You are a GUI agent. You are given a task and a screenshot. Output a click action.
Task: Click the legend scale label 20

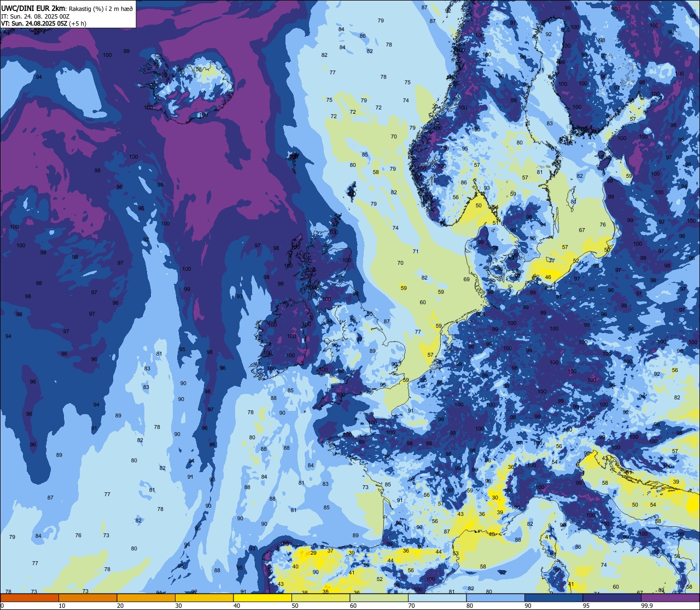click(120, 606)
